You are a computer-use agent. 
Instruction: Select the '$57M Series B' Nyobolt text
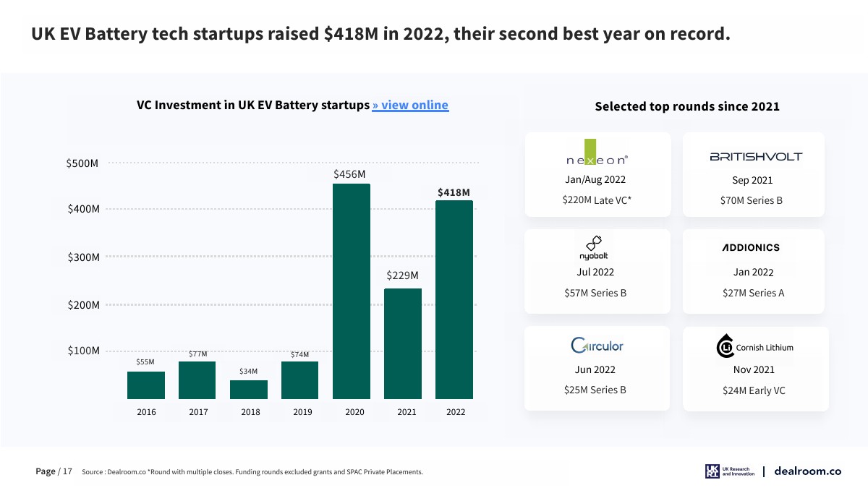(595, 293)
